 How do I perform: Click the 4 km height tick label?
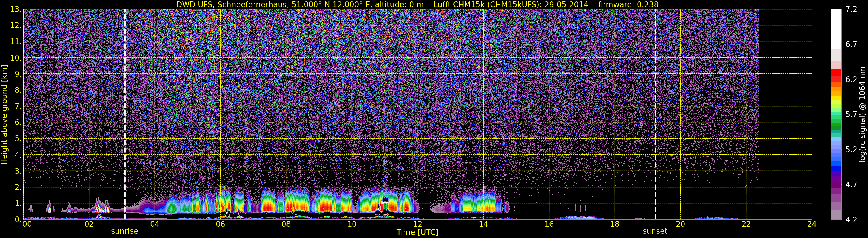pyautogui.click(x=18, y=155)
